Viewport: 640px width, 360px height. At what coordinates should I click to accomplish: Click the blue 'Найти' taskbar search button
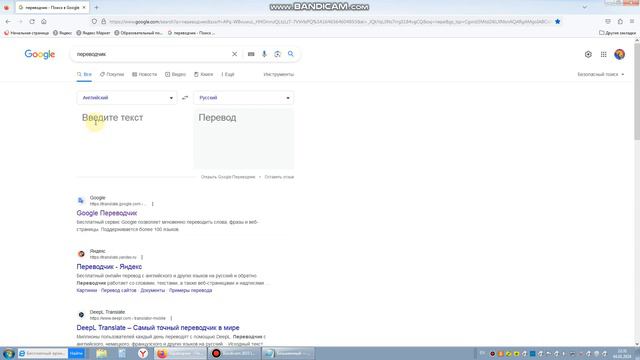click(x=76, y=353)
